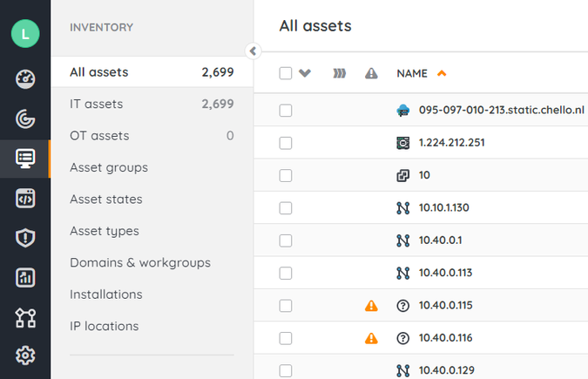This screenshot has height=379, width=588.
Task: Click the orange warning icon for 10.40.0.115
Action: click(x=371, y=306)
